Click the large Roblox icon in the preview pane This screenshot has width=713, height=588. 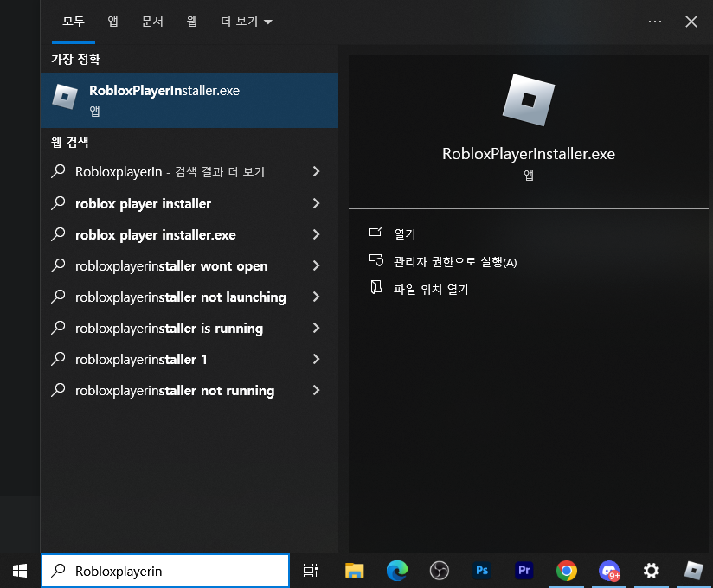click(x=529, y=100)
